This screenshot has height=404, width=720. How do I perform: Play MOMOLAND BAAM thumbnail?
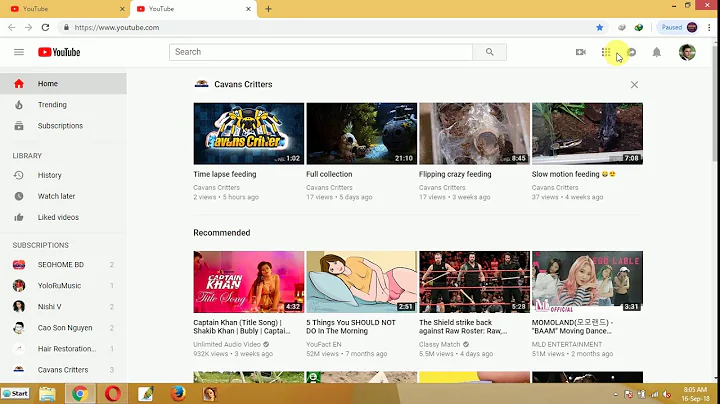[587, 282]
